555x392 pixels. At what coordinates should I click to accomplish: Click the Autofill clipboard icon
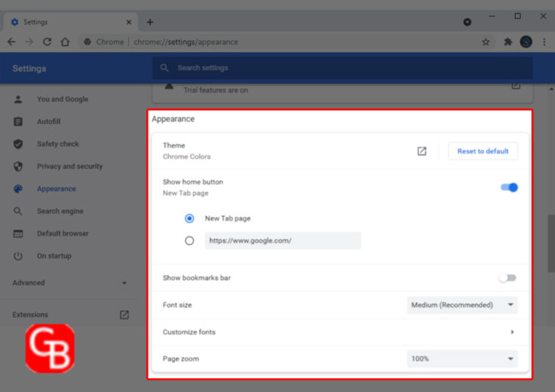(18, 121)
